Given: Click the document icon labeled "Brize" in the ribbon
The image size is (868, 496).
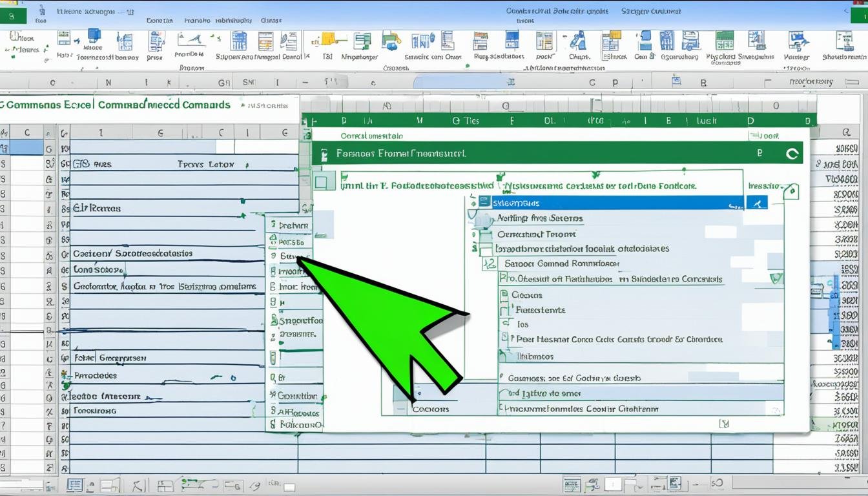Looking at the screenshot, I should coord(156,41).
